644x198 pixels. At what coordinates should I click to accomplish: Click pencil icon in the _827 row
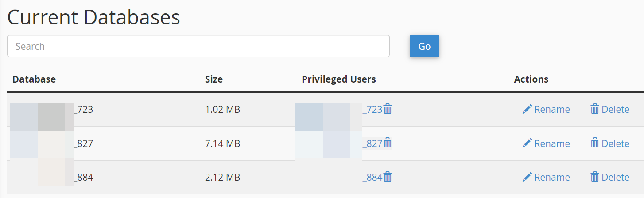(527, 143)
